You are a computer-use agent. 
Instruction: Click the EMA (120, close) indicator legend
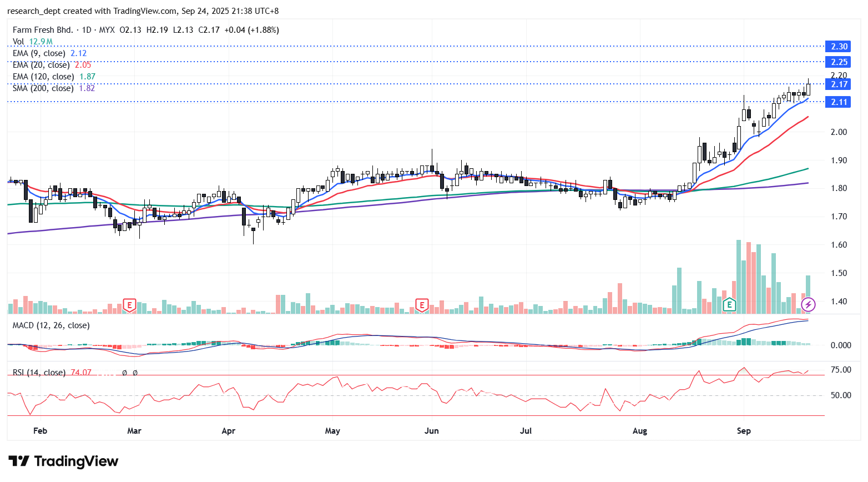click(x=43, y=77)
